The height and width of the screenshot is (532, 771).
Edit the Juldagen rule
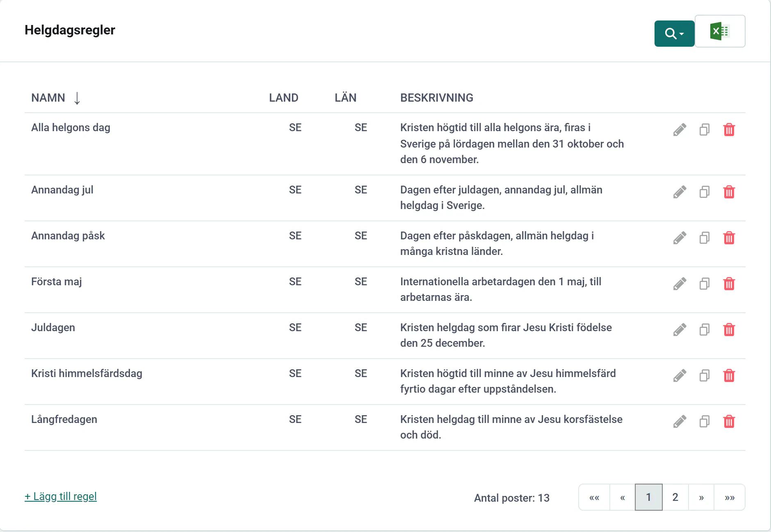click(x=680, y=330)
